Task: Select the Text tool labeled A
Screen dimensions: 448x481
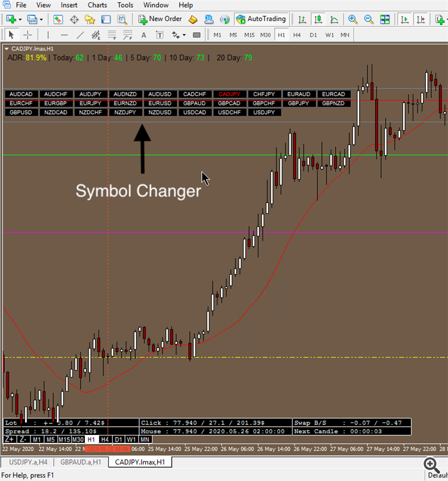Action: coord(144,35)
